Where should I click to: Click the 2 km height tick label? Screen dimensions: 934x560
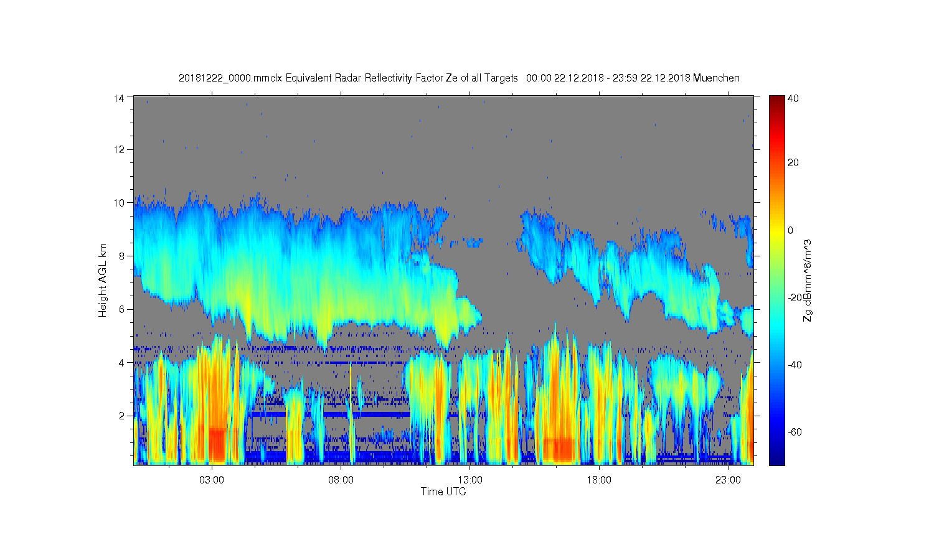tap(122, 416)
